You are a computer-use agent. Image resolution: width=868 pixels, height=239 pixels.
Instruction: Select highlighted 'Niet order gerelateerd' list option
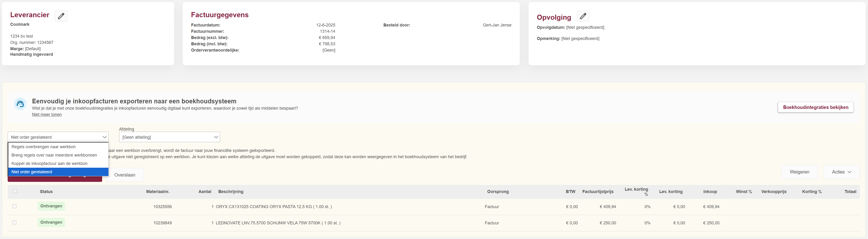(58, 172)
